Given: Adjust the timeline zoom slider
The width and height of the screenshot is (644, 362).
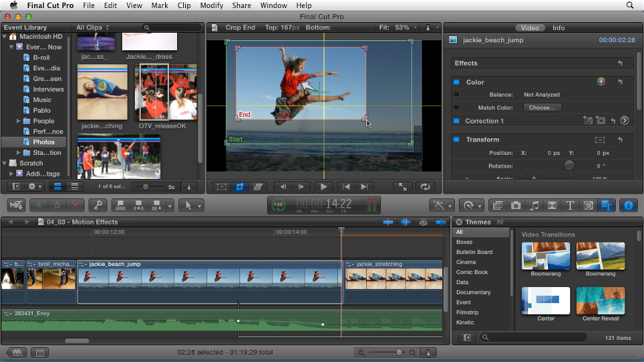Looking at the screenshot, I should click(x=399, y=353).
